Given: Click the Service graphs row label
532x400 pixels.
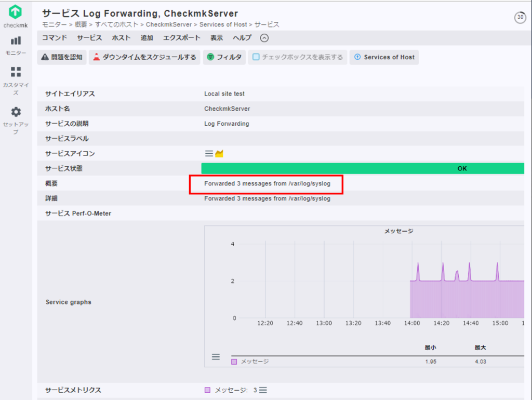Looking at the screenshot, I should pyautogui.click(x=69, y=302).
